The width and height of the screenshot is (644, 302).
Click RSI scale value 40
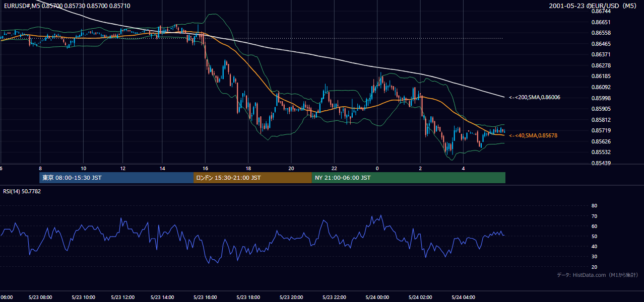click(x=594, y=246)
